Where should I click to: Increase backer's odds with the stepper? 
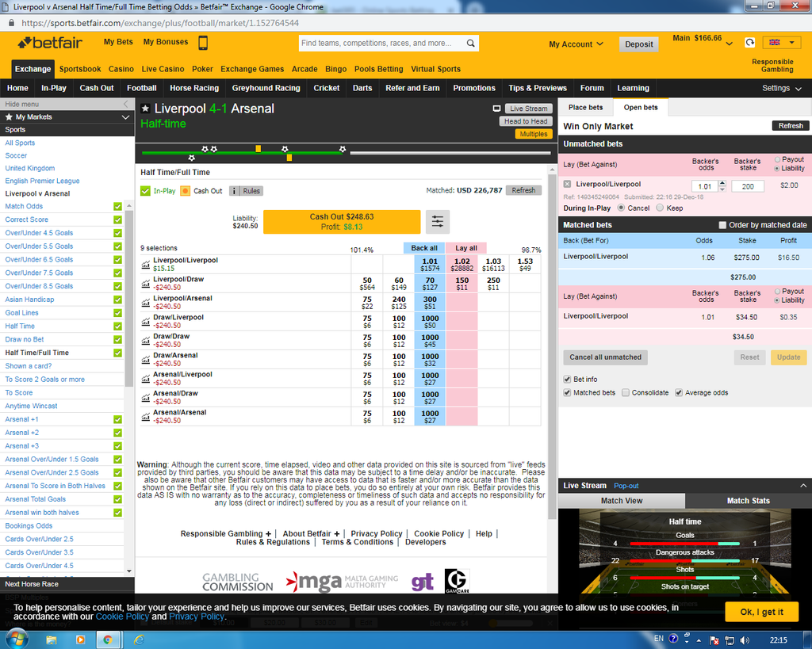722,183
